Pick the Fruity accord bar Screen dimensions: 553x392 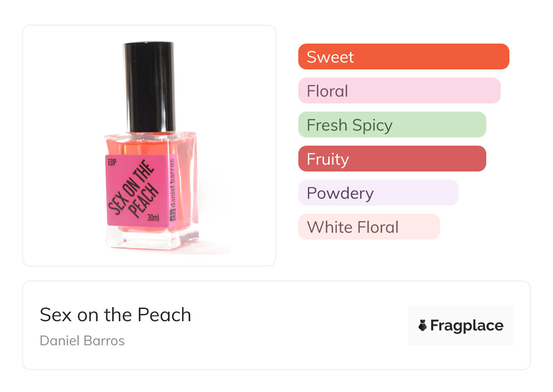pyautogui.click(x=392, y=159)
